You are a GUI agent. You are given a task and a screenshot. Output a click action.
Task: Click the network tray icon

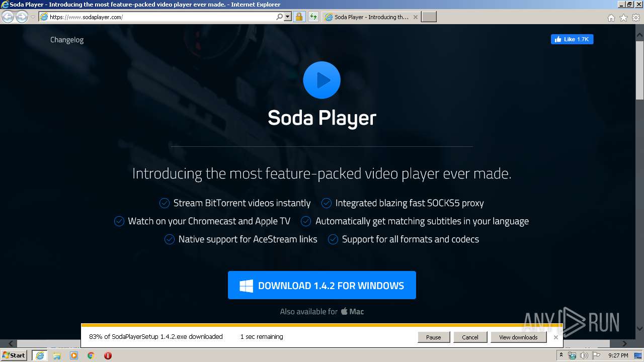[x=572, y=355]
